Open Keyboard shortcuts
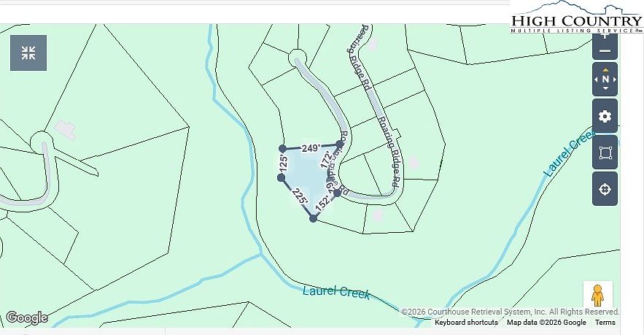 click(466, 323)
